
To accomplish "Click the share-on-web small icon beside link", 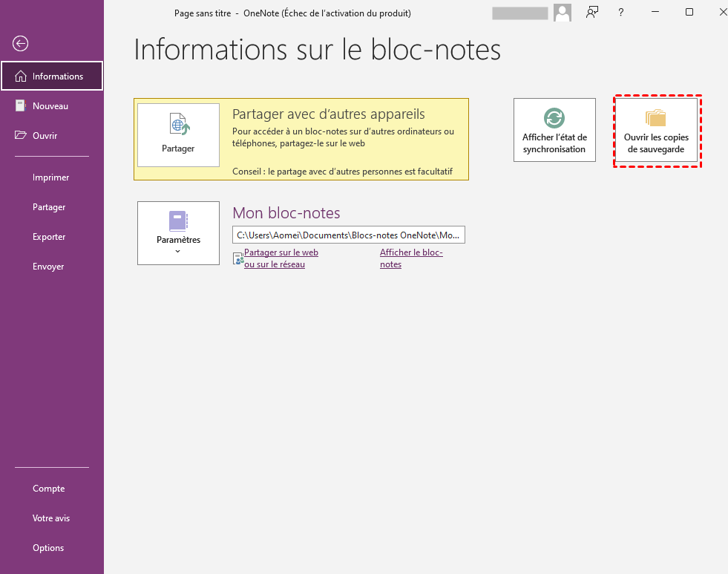I will 238,258.
